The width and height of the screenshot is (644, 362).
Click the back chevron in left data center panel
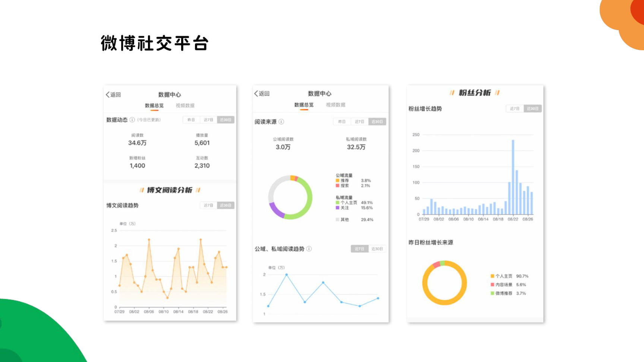point(108,95)
